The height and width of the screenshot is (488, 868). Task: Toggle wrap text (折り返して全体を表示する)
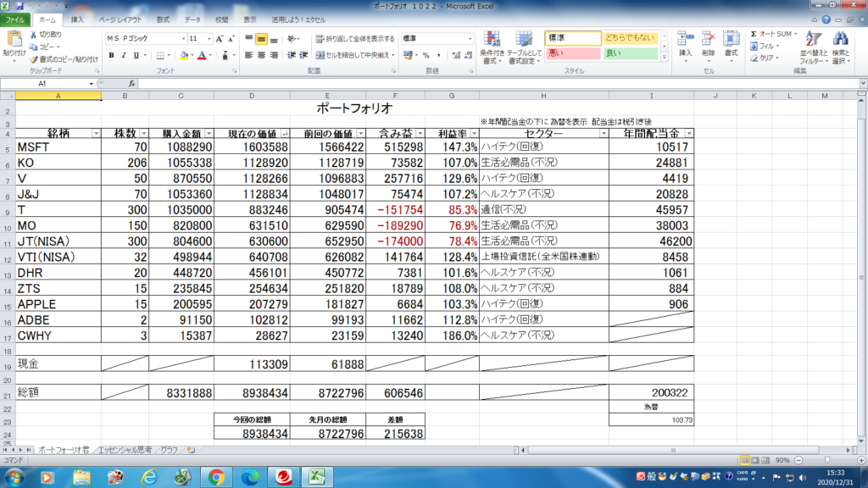tap(355, 39)
